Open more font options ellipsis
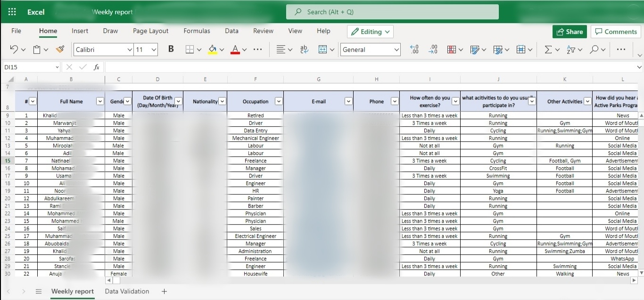644x300 pixels. point(257,49)
